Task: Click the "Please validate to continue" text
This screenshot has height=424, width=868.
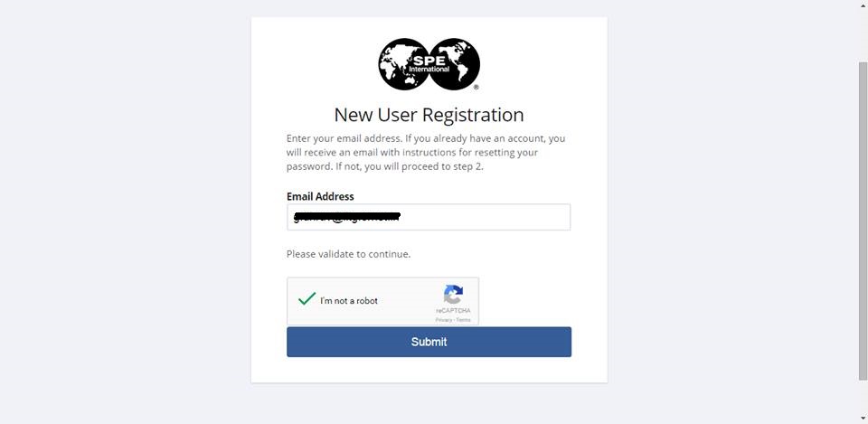Action: click(348, 254)
